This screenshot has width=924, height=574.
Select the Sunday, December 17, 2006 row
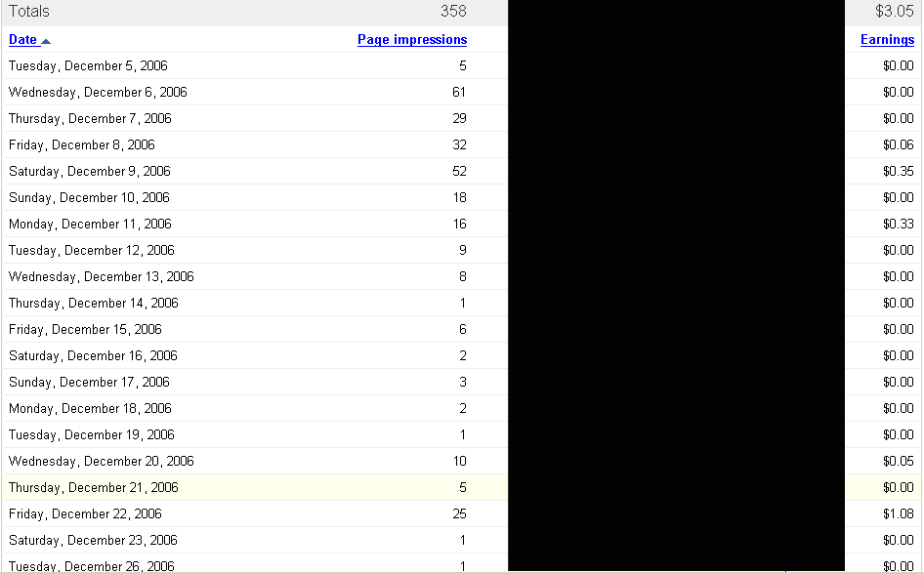89,383
